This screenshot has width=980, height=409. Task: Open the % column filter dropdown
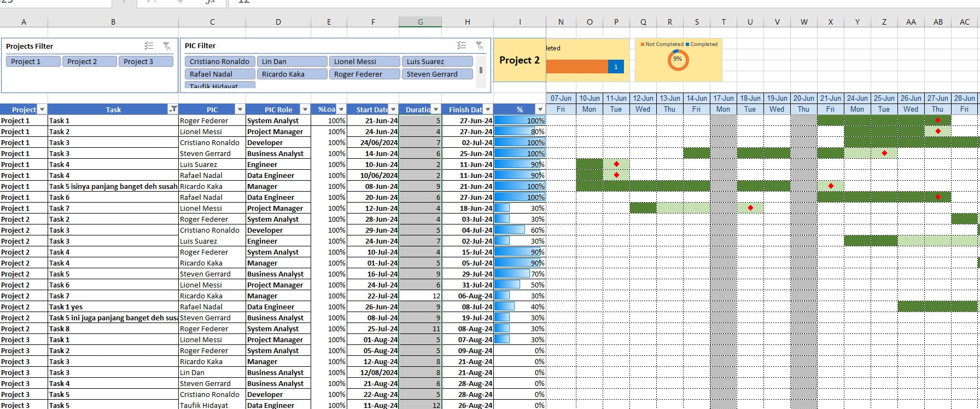540,110
